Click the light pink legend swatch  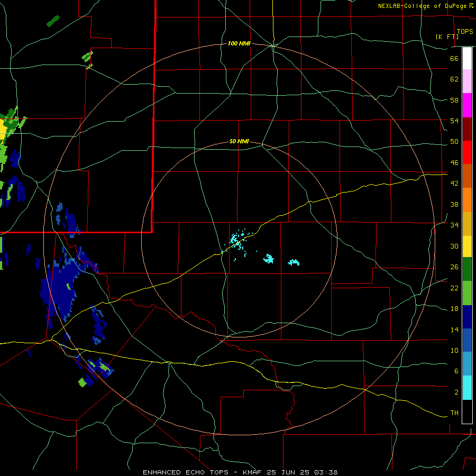click(x=467, y=81)
